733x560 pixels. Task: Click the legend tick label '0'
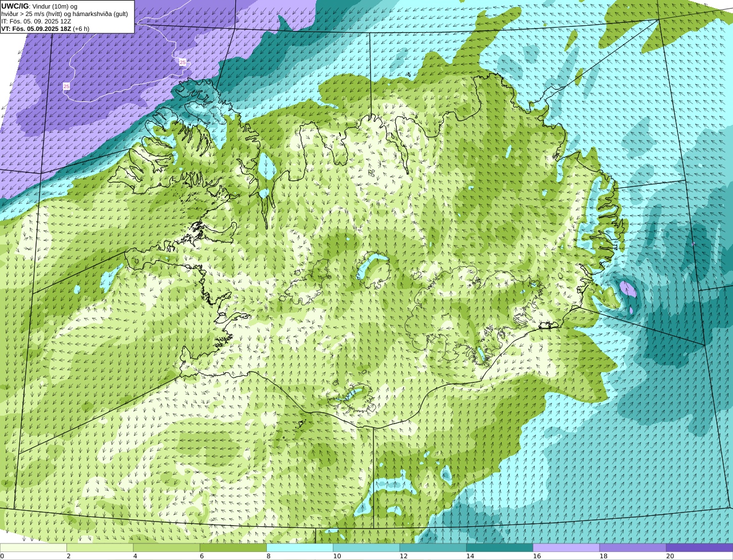pos(2,556)
